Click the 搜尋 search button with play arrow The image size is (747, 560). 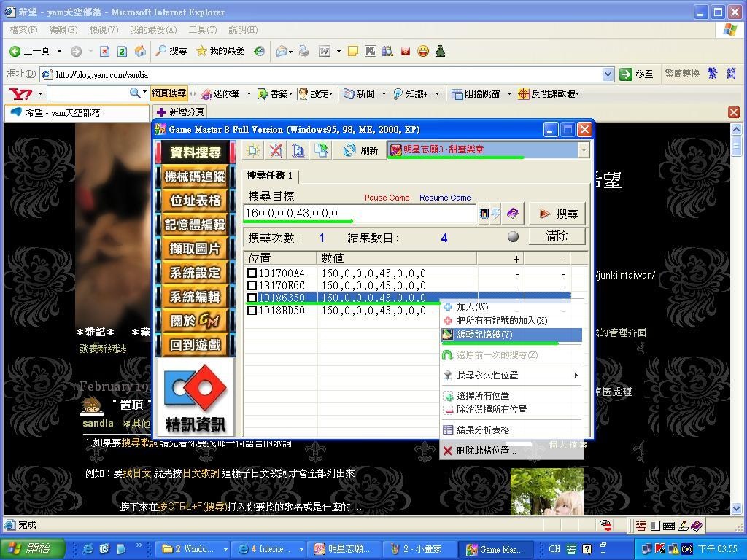[557, 214]
